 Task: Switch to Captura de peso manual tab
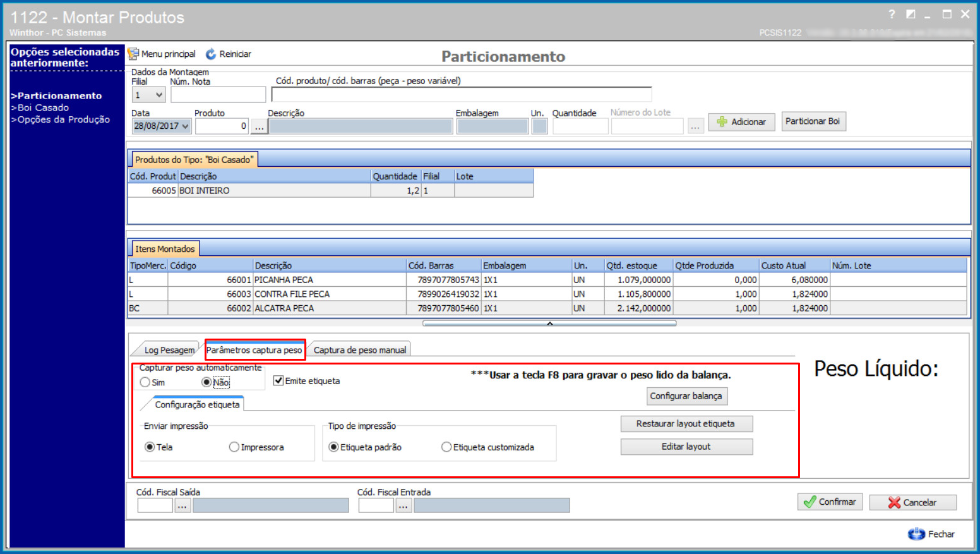point(359,350)
